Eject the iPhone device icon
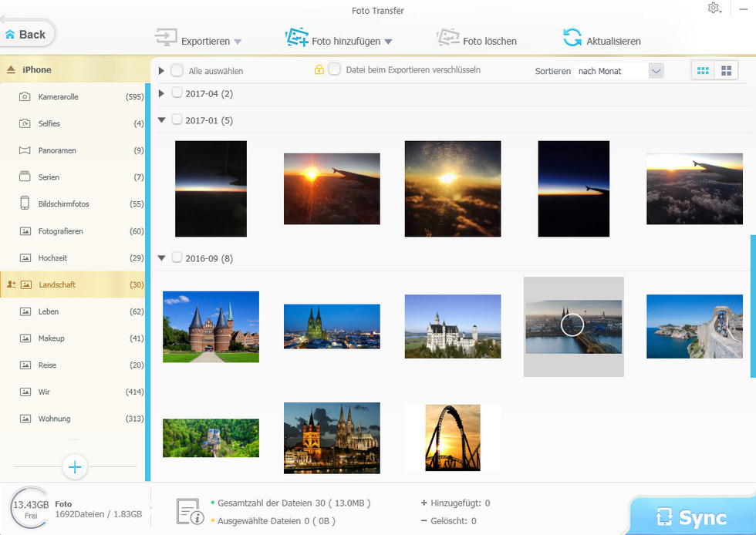This screenshot has width=756, height=535. click(11, 70)
